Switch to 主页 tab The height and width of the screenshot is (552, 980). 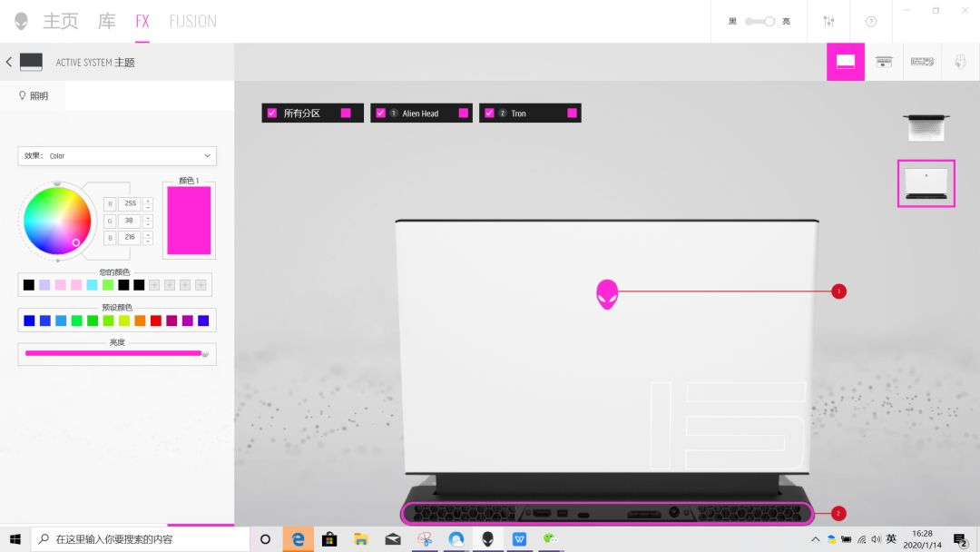61,21
